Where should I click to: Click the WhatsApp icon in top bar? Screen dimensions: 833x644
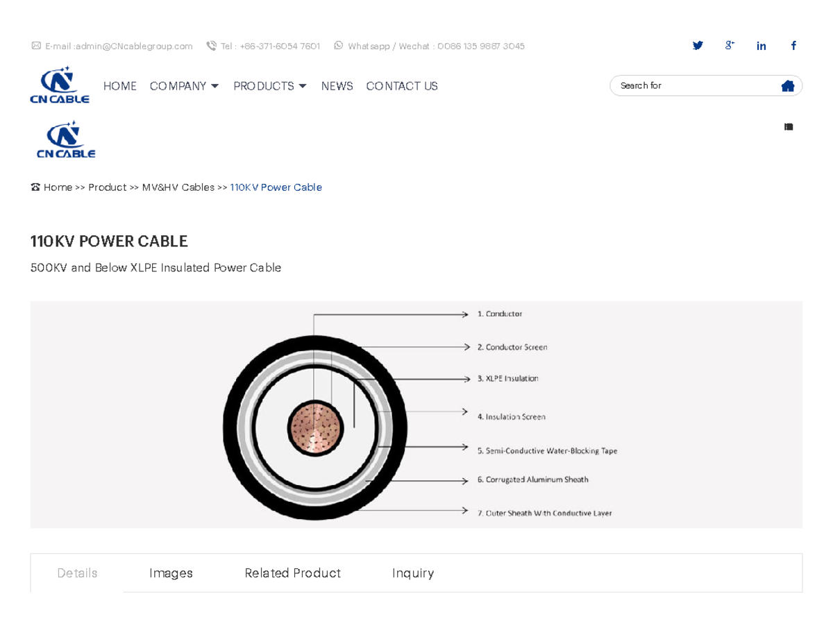[x=339, y=46]
